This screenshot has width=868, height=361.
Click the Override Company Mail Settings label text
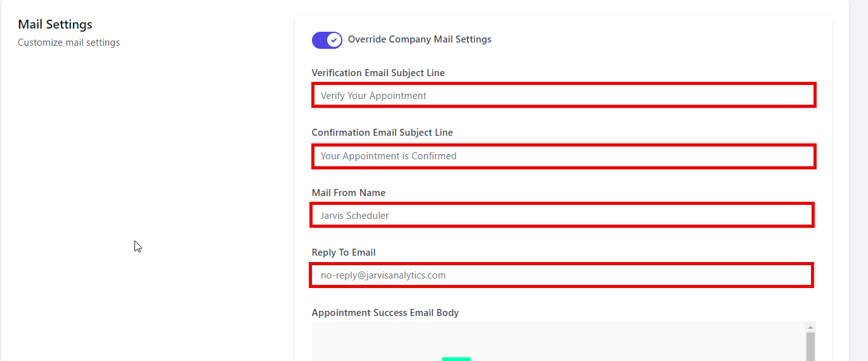pyautogui.click(x=420, y=39)
